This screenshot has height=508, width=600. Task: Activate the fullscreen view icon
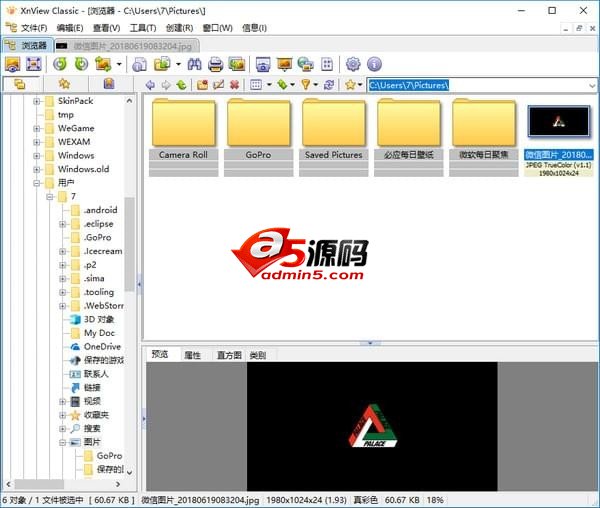coord(34,64)
